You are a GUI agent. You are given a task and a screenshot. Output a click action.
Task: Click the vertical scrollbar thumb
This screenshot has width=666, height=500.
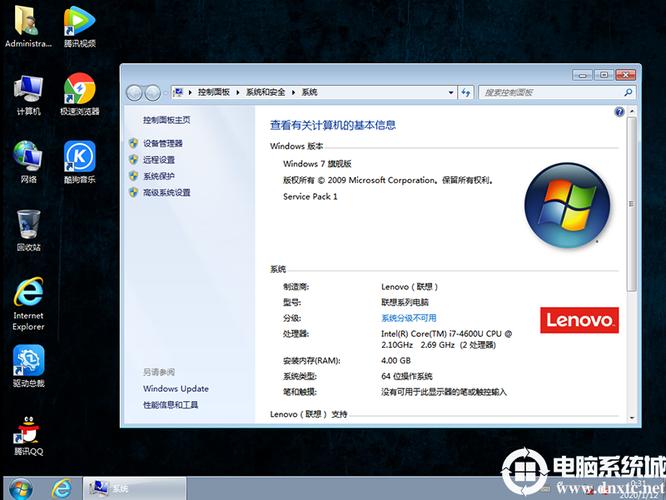[x=632, y=204]
